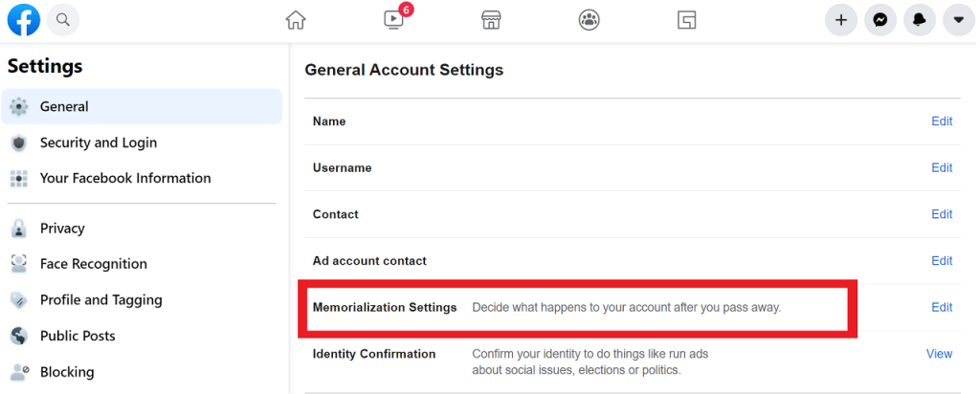Click the Facebook logo icon

click(x=24, y=20)
